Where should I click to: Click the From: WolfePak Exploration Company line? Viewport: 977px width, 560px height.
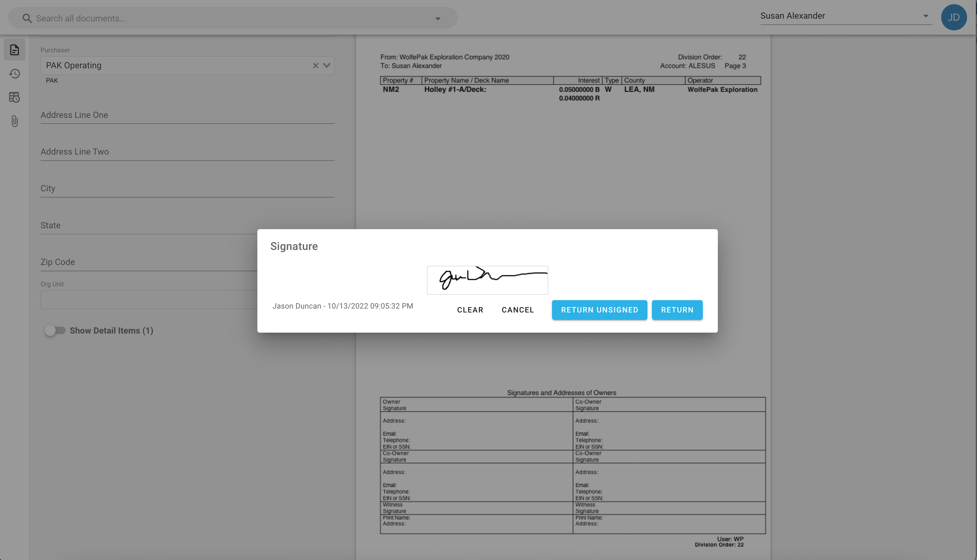point(445,57)
